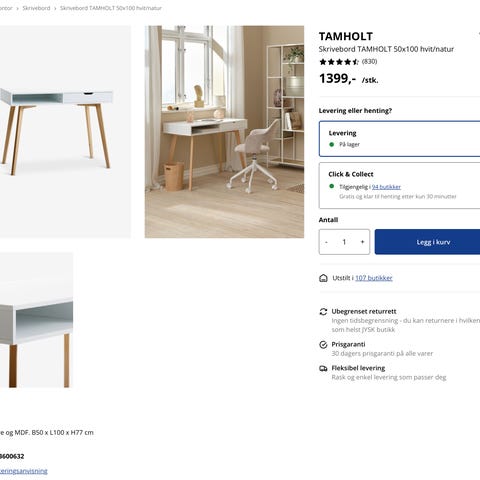Image resolution: width=480 pixels, height=480 pixels.
Task: Open the room scene desk photo
Action: [224, 132]
